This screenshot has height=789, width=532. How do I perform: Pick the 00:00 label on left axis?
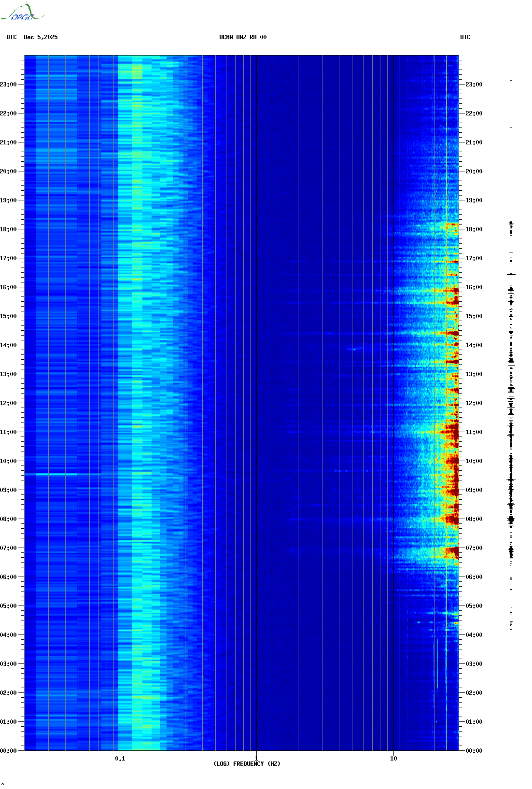[8, 751]
